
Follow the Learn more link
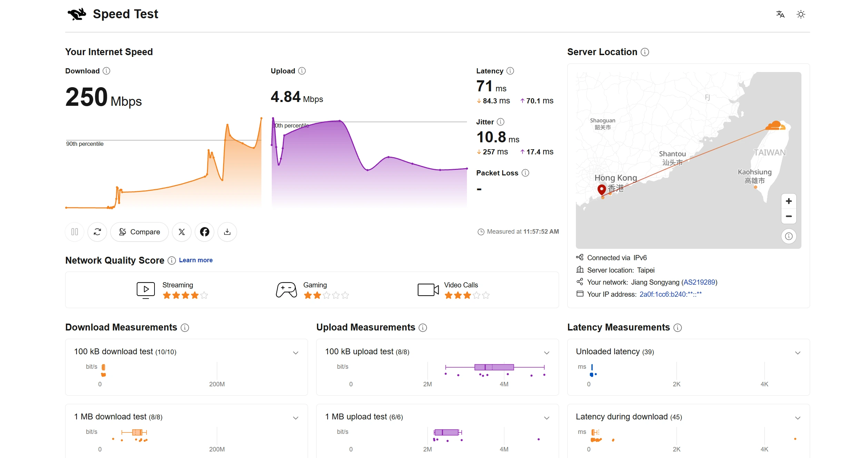click(x=196, y=260)
